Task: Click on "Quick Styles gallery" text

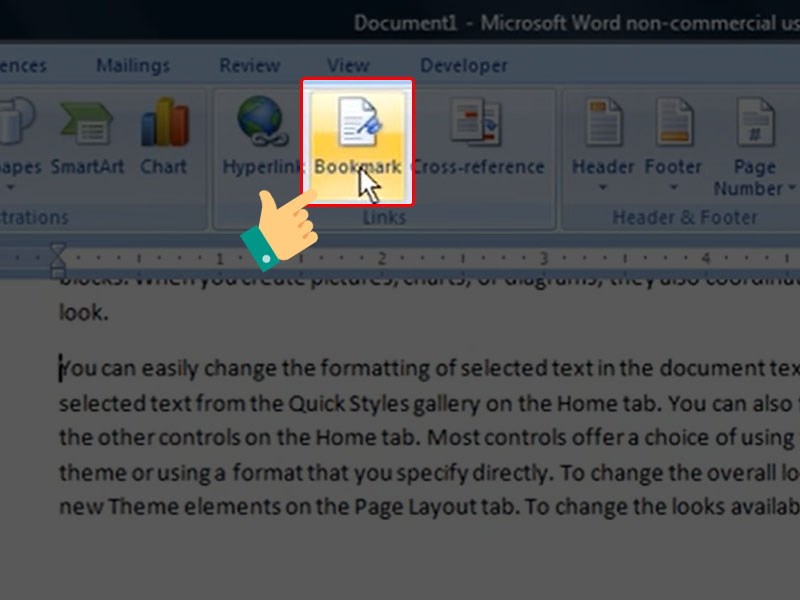Action: (384, 404)
